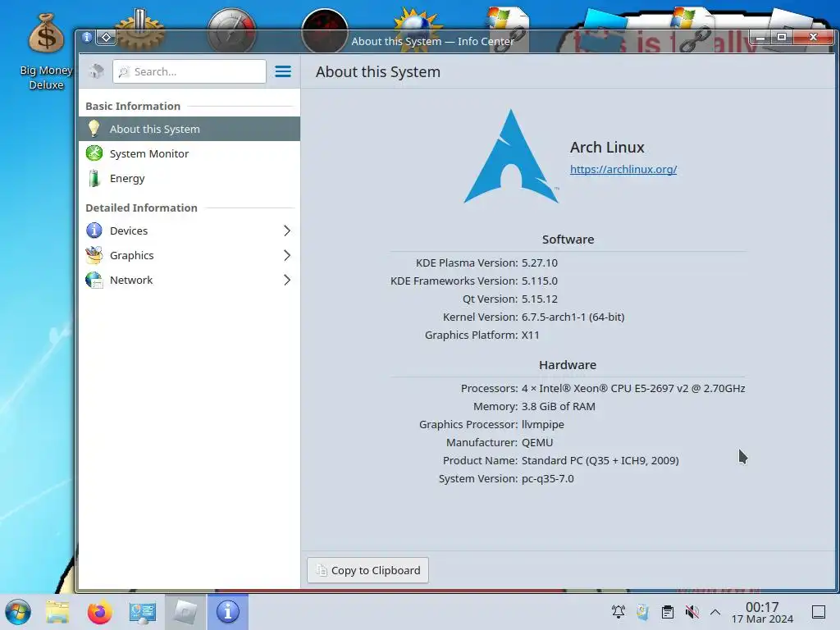
Task: Click the Product Name value Standard PC
Action: point(600,461)
